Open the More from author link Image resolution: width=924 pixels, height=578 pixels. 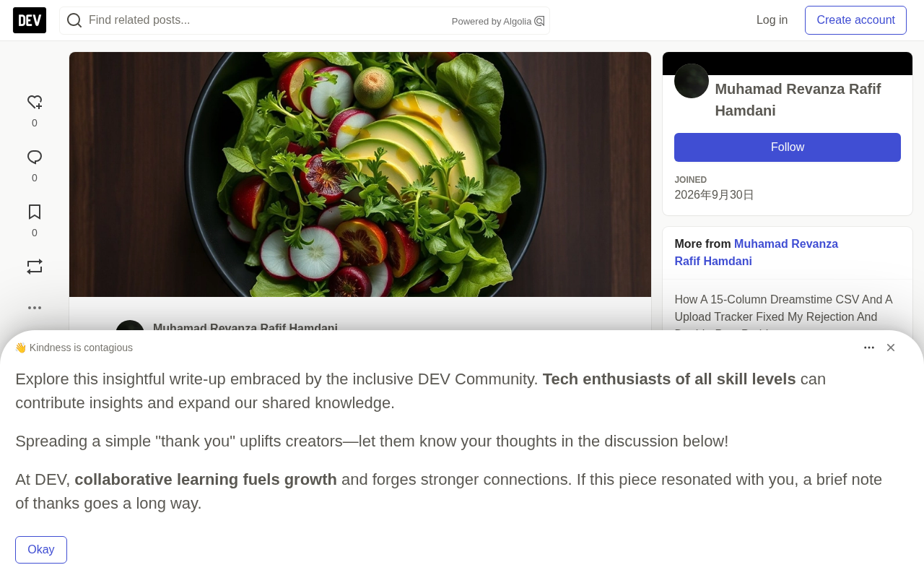[757, 253]
